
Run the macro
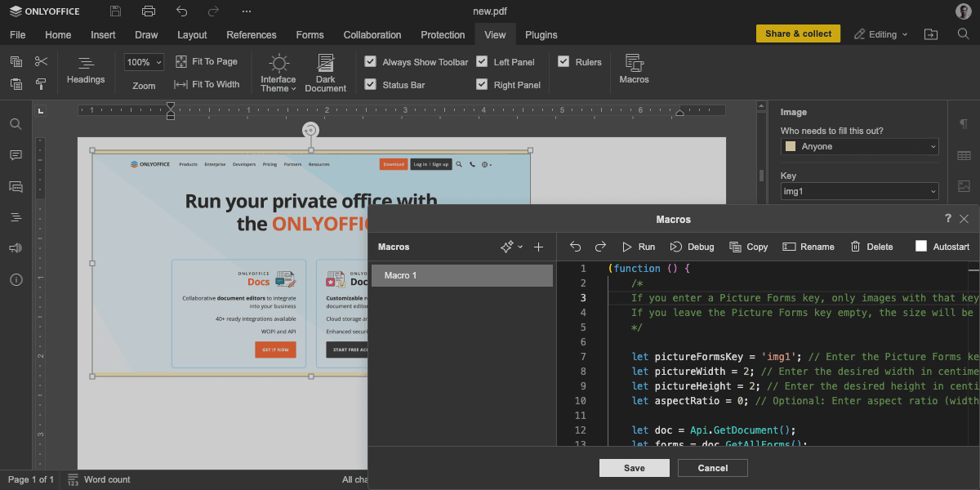[x=638, y=247]
